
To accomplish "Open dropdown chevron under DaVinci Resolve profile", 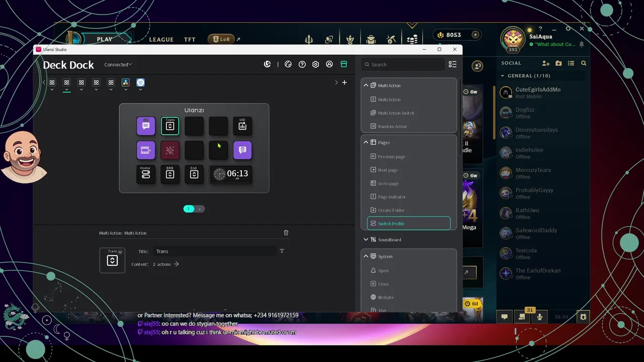I will click(126, 90).
